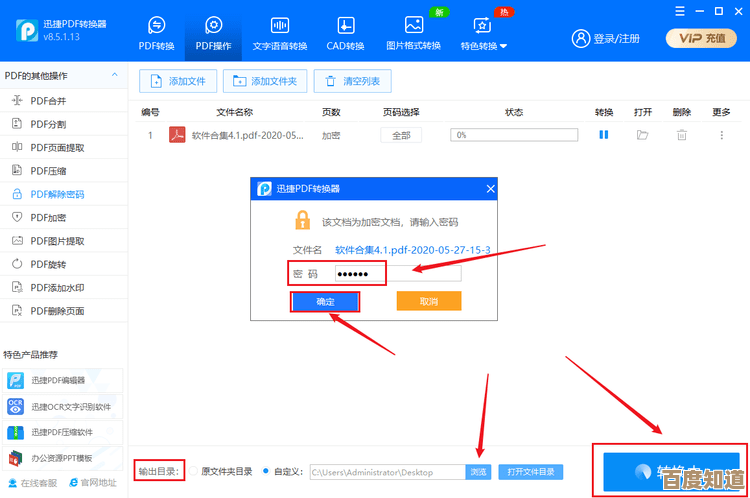Select the CAD转换 toolbar icon
Viewport: 750px width, 498px height.
(x=345, y=26)
